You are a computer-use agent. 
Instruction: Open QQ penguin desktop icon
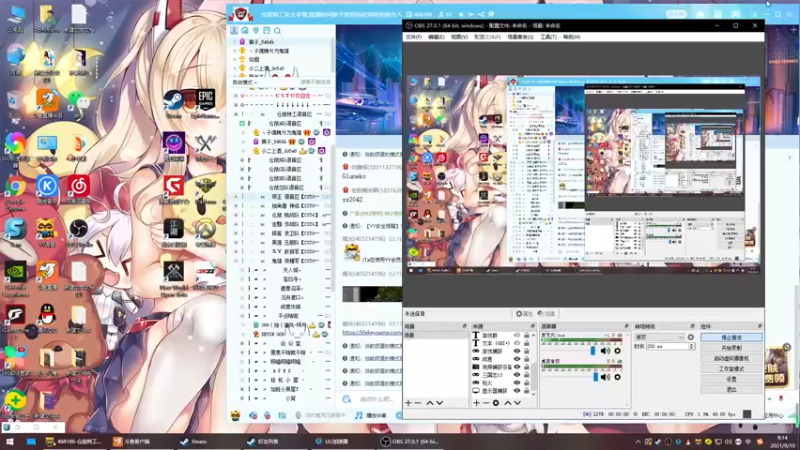pos(47,317)
